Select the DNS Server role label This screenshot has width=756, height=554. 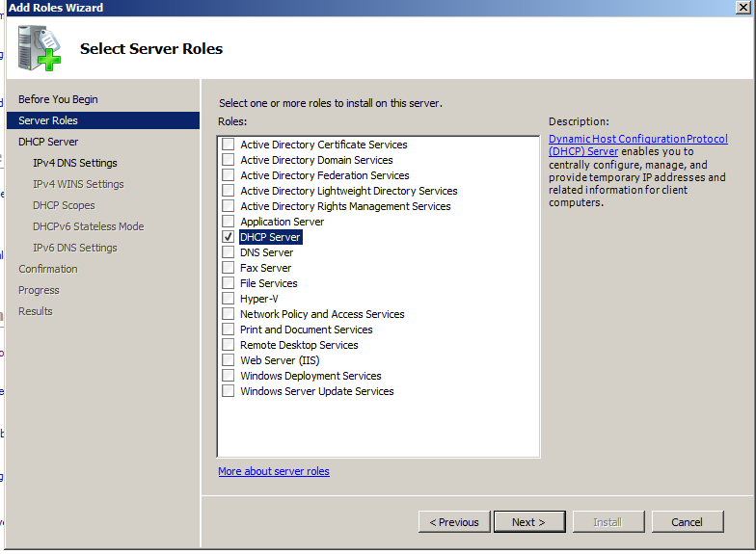pos(266,252)
